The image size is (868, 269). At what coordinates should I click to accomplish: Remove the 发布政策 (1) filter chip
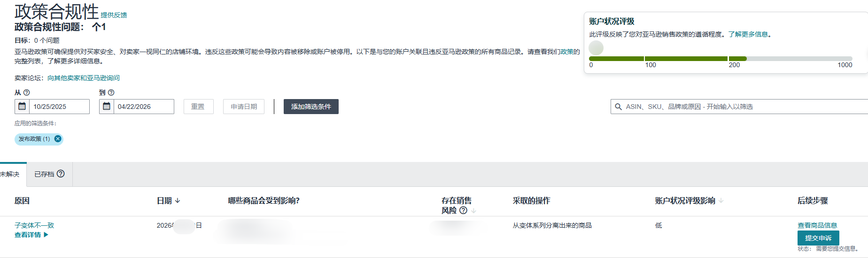click(58, 139)
